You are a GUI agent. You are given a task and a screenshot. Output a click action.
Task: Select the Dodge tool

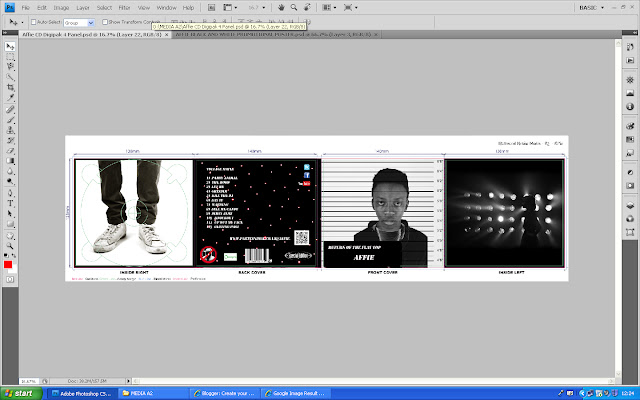pyautogui.click(x=10, y=181)
